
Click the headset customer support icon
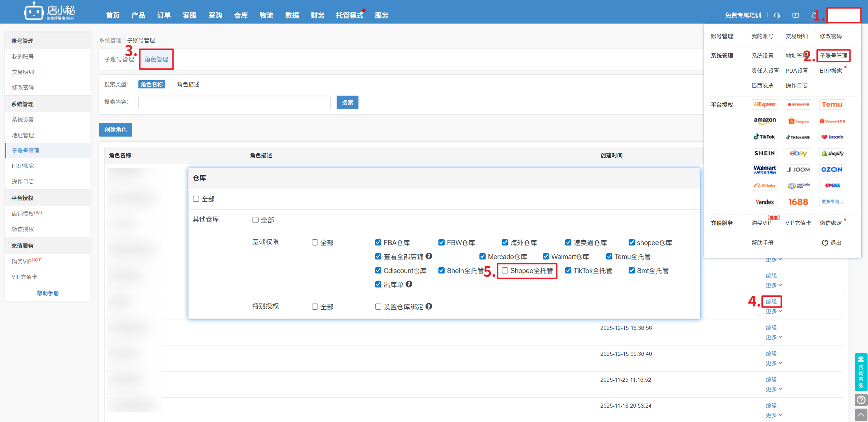tap(777, 15)
